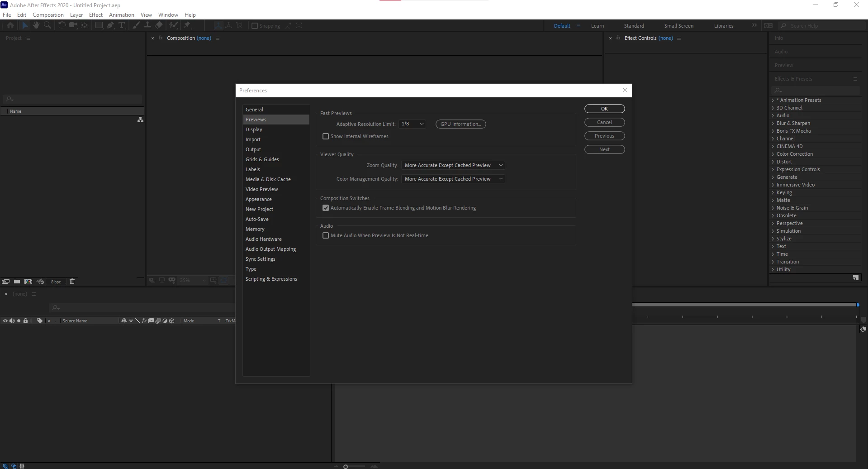Expand the Blur & Sharpen effects category
Screen dimensions: 868x469
pos(773,123)
